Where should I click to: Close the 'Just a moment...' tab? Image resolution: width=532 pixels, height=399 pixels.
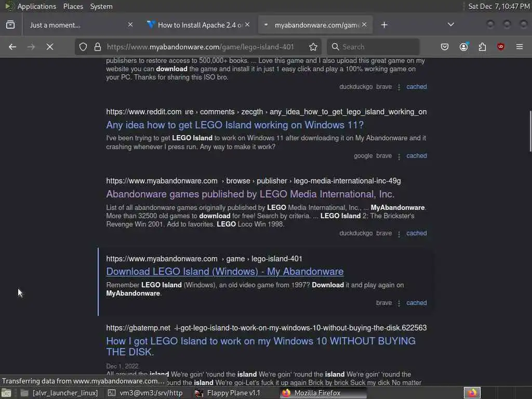[x=130, y=25]
